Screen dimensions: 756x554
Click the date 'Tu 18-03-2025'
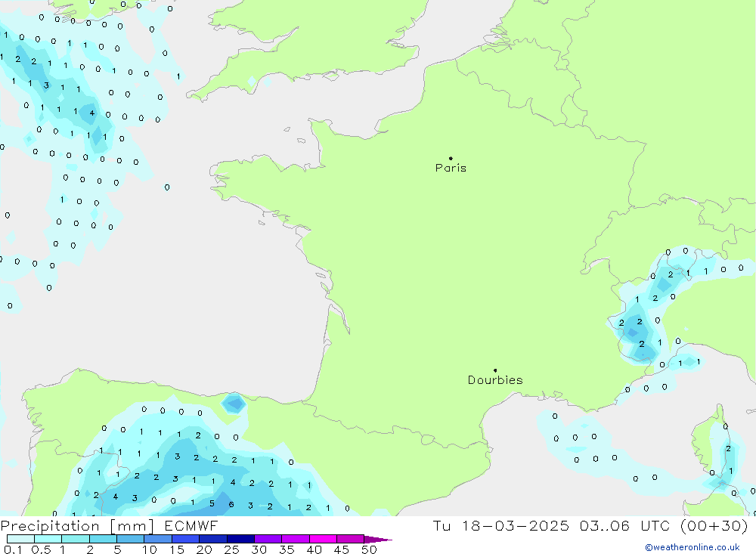point(501,526)
